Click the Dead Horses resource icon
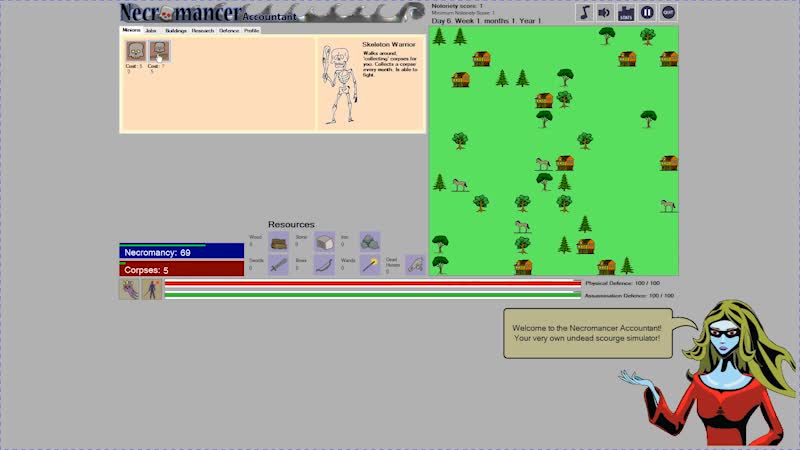 415,264
